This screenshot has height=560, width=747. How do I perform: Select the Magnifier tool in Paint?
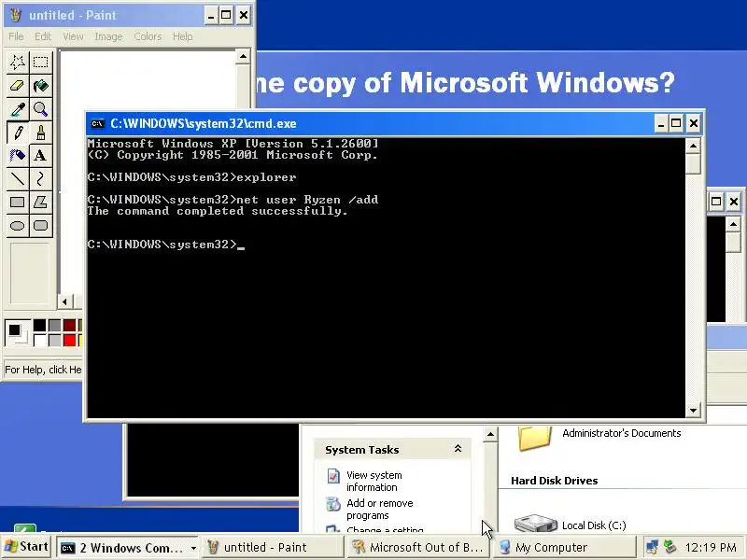coord(40,109)
